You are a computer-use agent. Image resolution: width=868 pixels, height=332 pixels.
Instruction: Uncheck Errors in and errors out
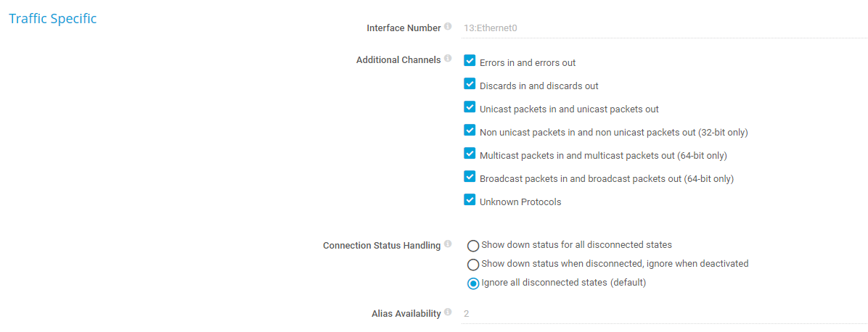(470, 61)
